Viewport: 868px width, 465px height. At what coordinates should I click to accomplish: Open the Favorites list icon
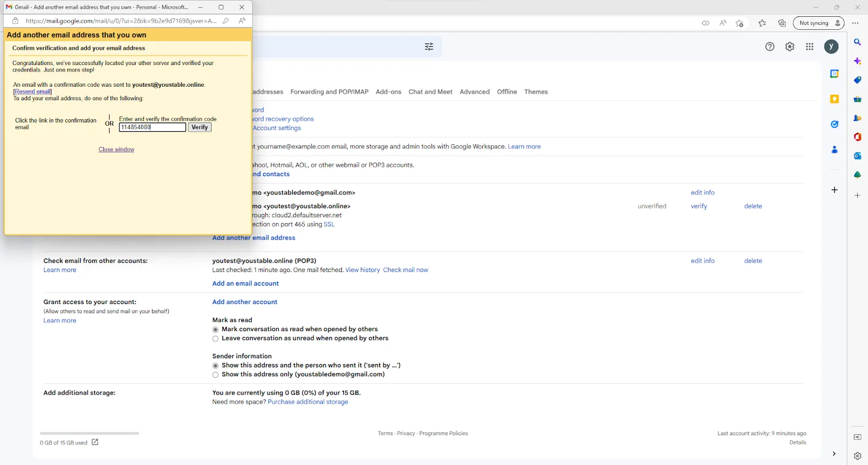click(x=762, y=23)
